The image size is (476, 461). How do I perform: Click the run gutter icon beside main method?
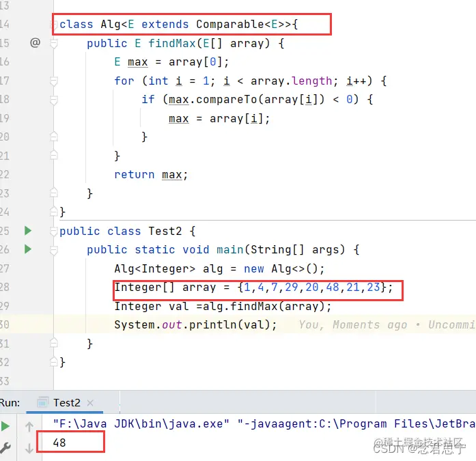click(28, 249)
